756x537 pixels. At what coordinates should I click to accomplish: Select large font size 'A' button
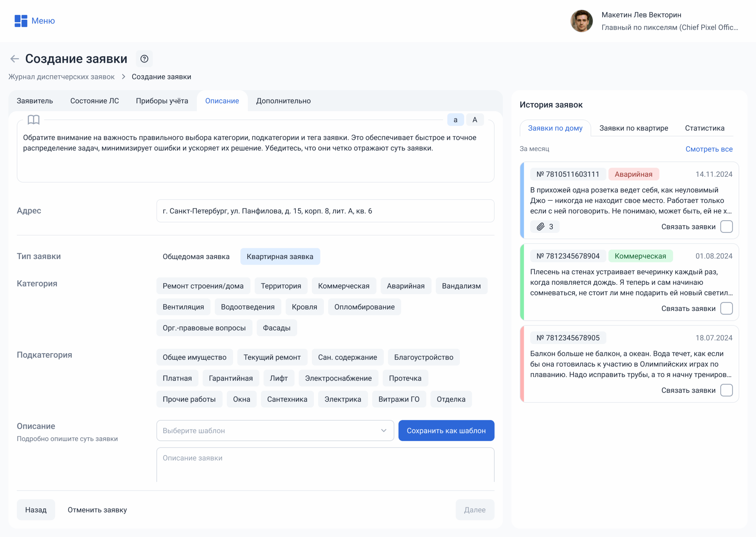click(x=475, y=120)
